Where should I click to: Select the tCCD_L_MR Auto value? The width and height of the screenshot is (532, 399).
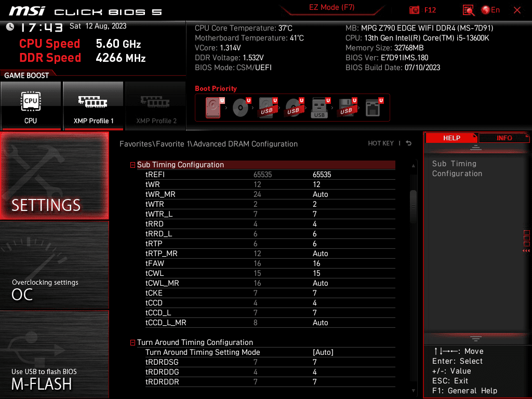(x=320, y=322)
